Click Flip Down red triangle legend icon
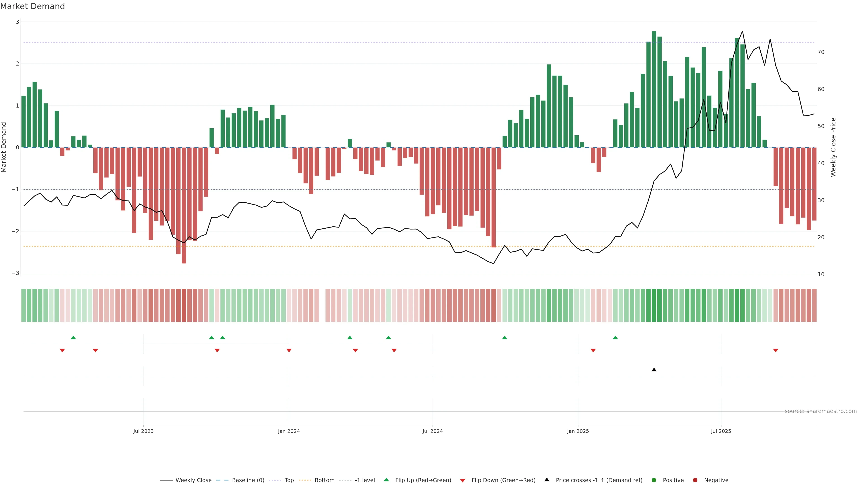 click(x=463, y=481)
